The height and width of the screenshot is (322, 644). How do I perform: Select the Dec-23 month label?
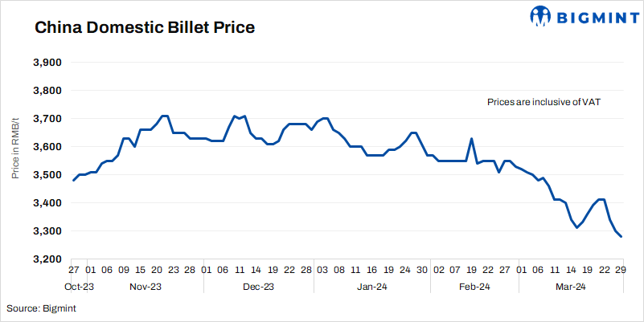[258, 287]
